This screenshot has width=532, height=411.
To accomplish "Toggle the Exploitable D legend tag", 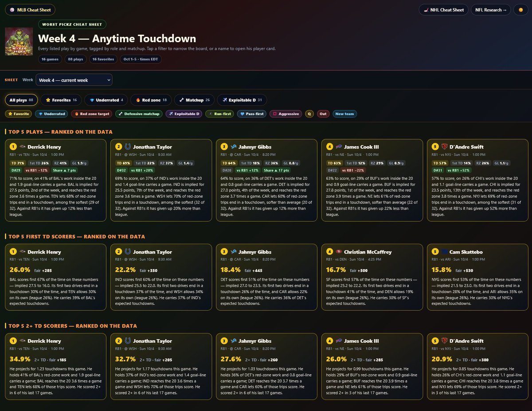I will [184, 114].
